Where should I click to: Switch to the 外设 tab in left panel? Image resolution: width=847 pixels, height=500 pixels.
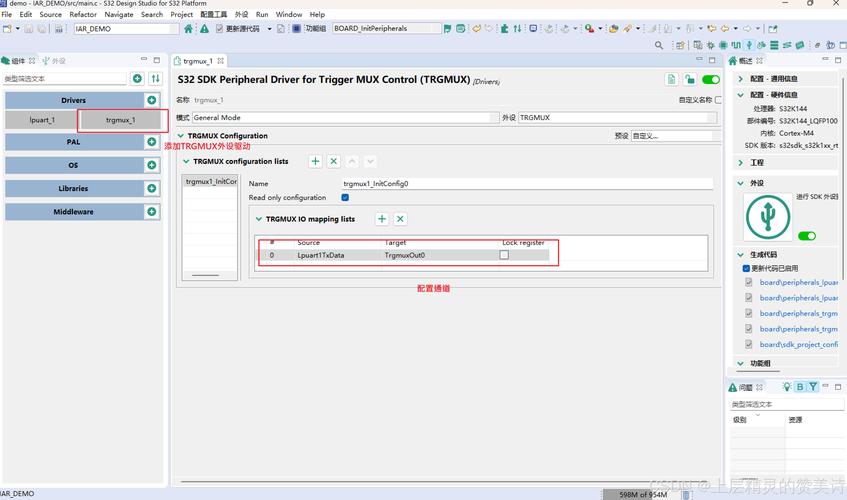[54, 61]
